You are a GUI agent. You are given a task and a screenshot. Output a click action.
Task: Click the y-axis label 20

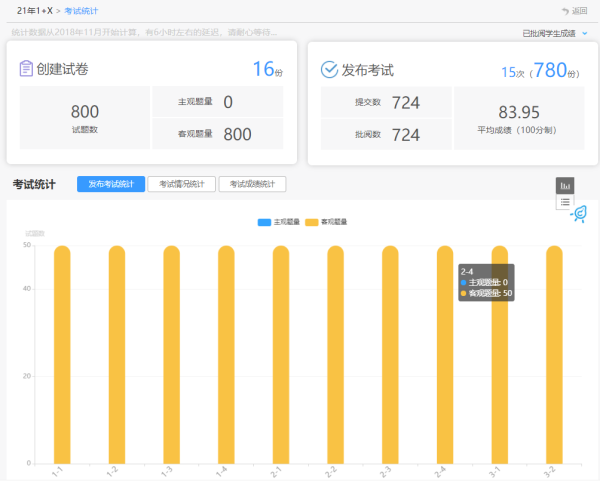tap(27, 376)
